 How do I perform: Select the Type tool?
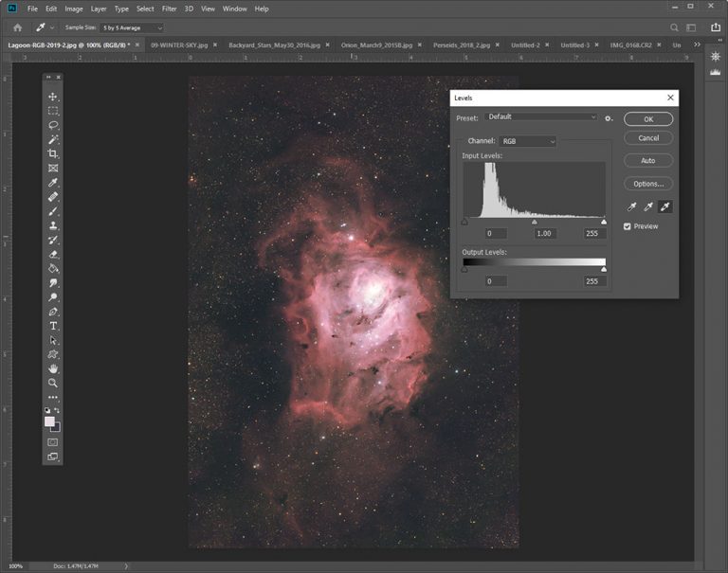53,326
